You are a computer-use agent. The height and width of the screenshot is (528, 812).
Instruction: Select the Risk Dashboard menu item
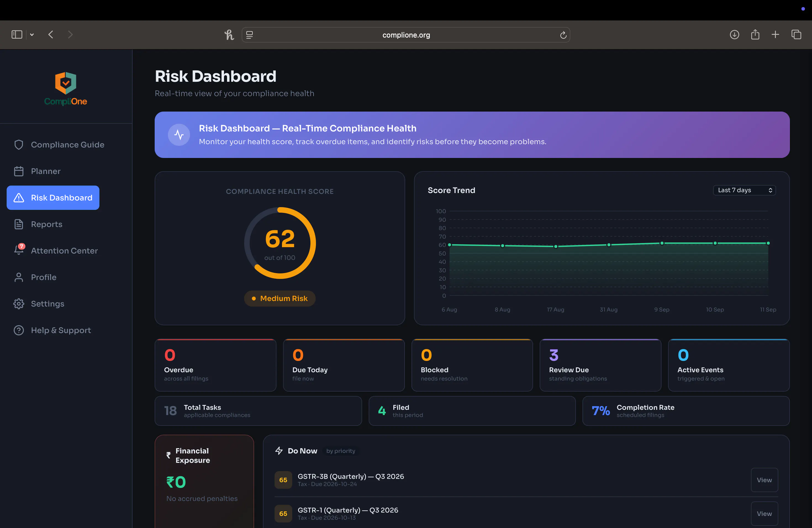[53, 198]
